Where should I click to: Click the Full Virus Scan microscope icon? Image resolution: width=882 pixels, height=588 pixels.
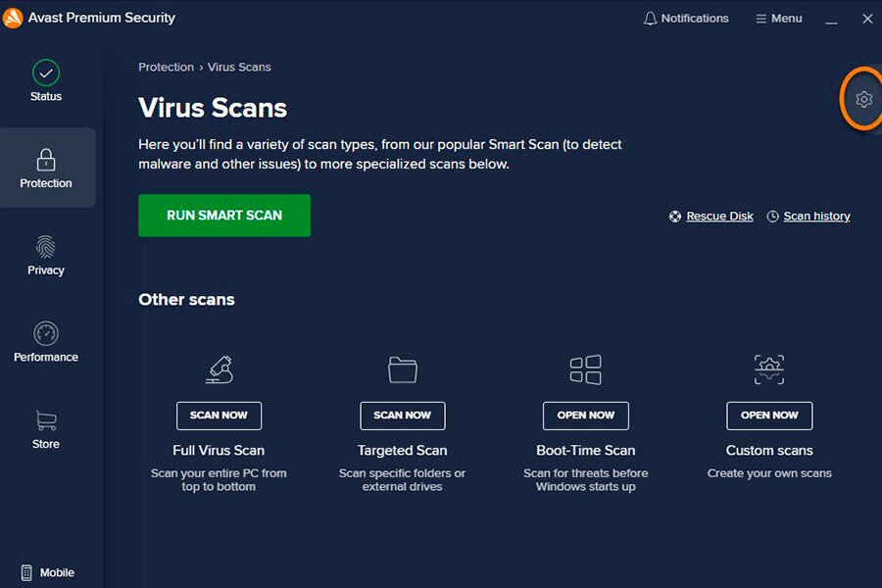tap(220, 369)
